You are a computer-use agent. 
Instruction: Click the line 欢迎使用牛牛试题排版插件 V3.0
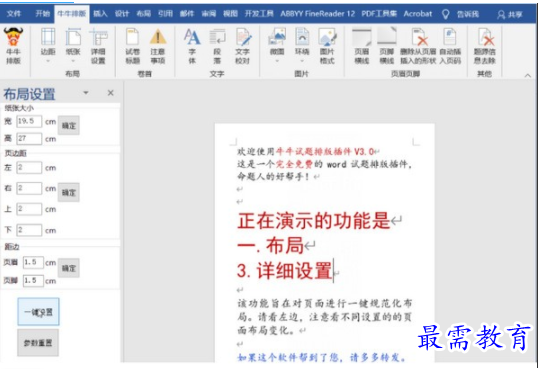pyautogui.click(x=305, y=152)
